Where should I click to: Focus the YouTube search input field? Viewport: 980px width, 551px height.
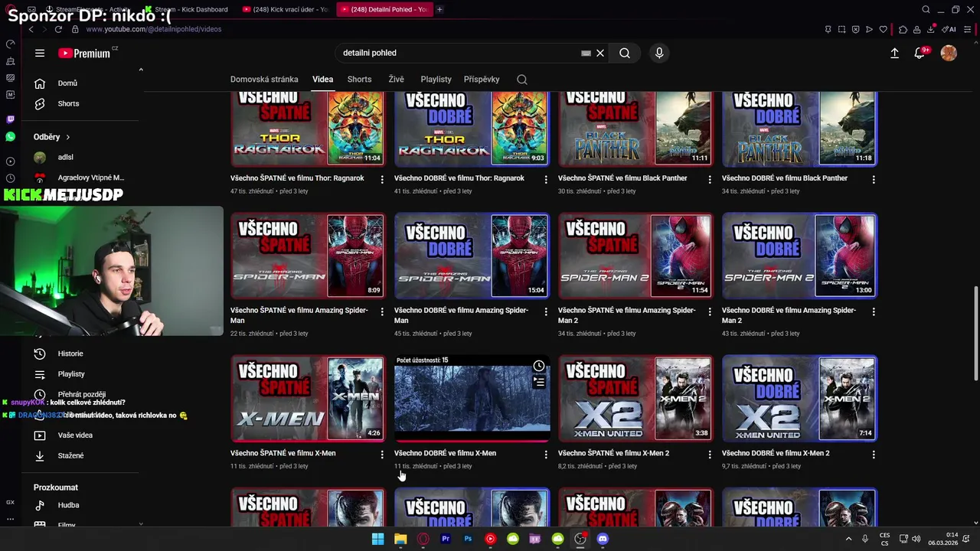point(459,53)
